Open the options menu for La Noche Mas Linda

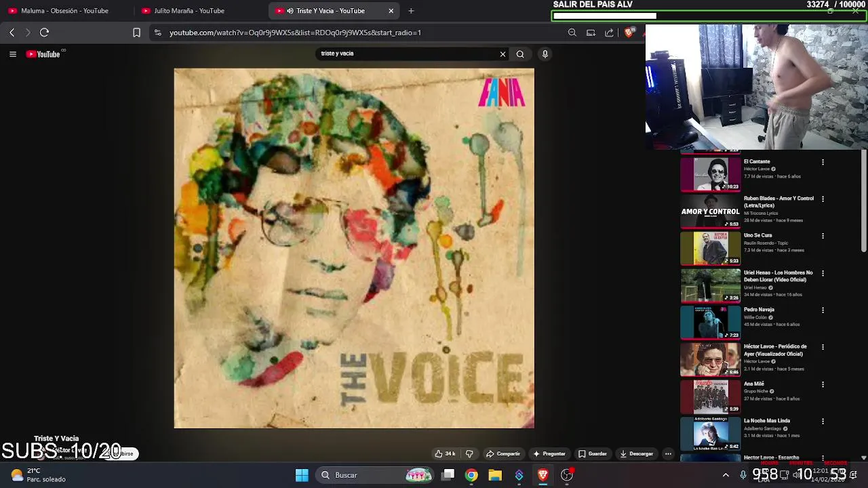[823, 422]
